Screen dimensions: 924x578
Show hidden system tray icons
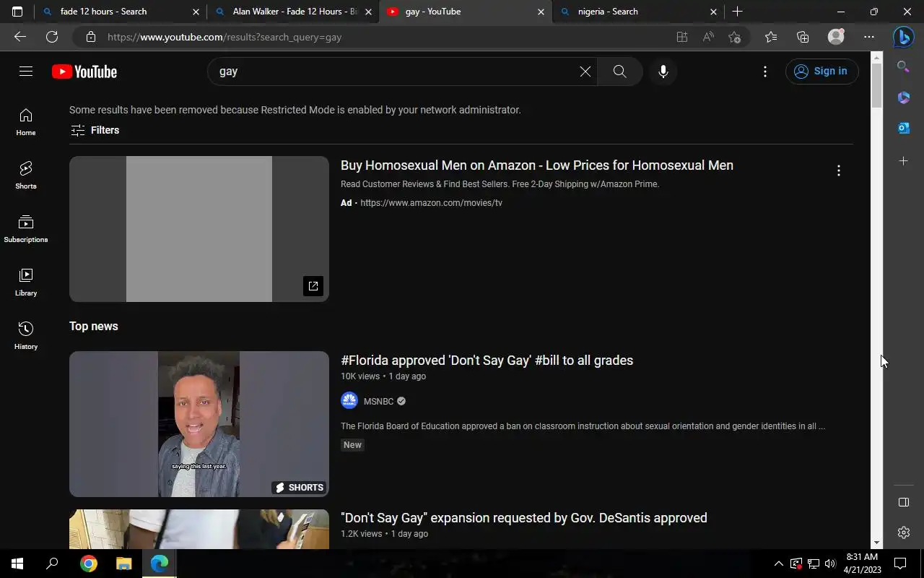tap(778, 564)
